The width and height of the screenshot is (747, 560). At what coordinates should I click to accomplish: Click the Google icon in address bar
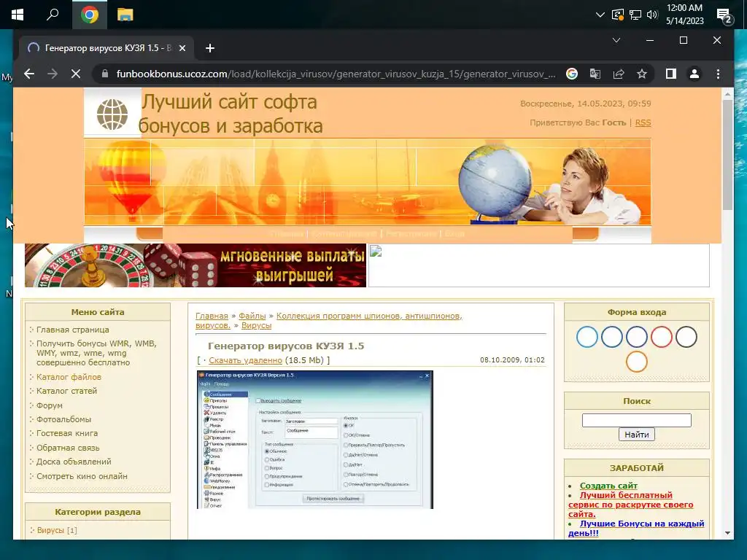pyautogui.click(x=572, y=74)
